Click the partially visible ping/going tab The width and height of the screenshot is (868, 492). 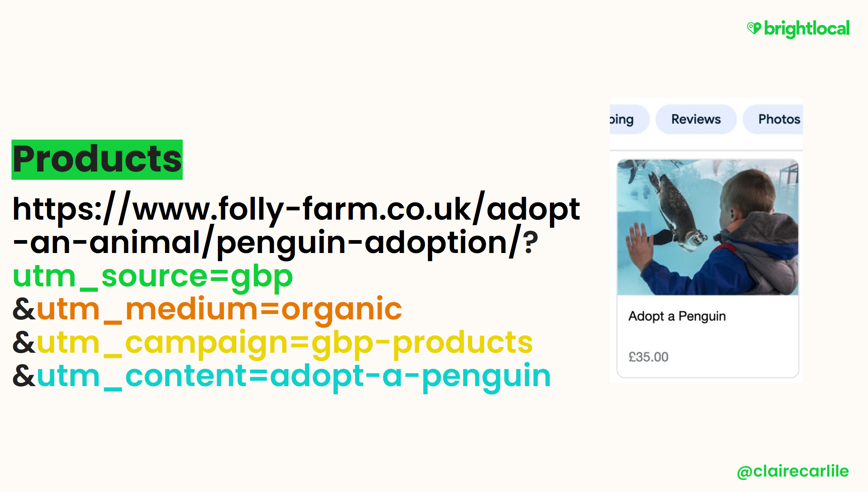[620, 118]
